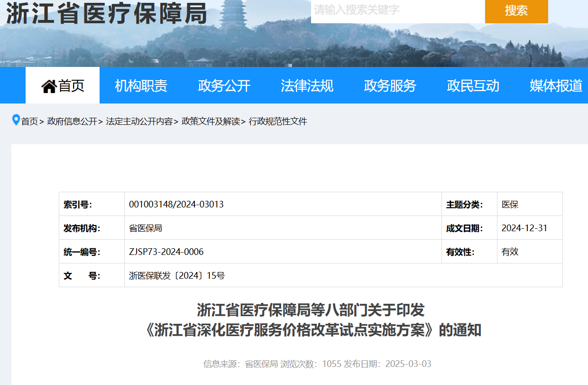This screenshot has height=385, width=588.
Task: Click the home icon in navigation bar
Action: tap(49, 86)
